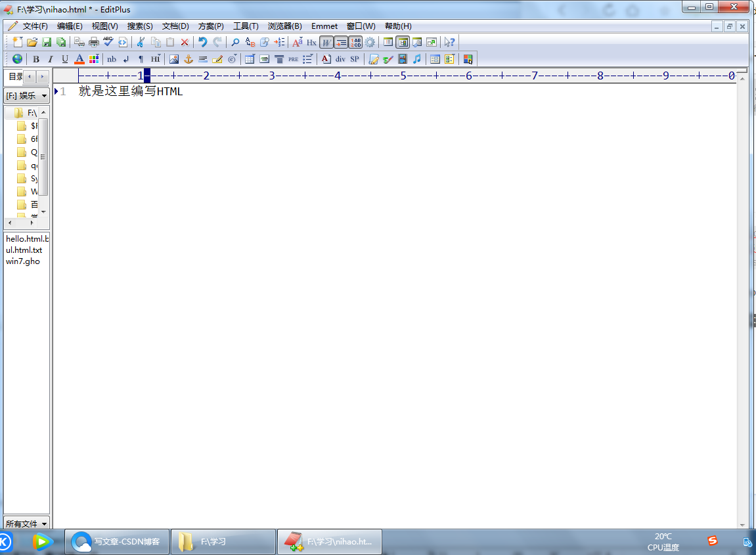Toggle the Hex viewer Hx icon
This screenshot has height=555, width=756.
point(311,43)
